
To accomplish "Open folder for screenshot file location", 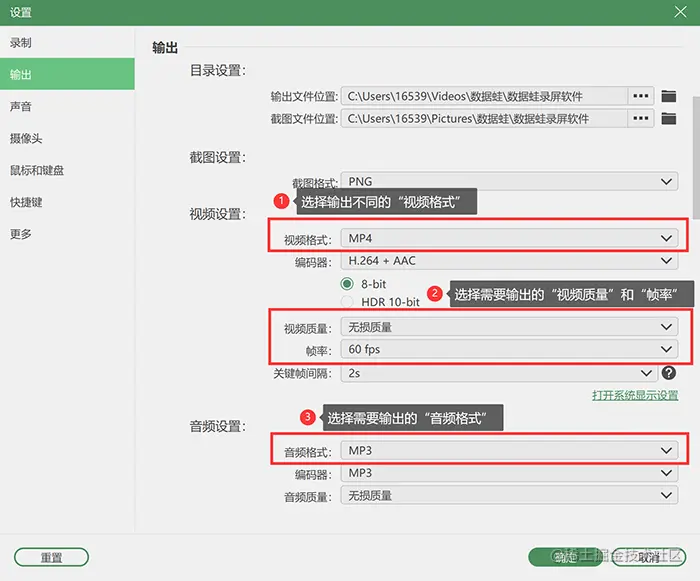I will pos(668,118).
